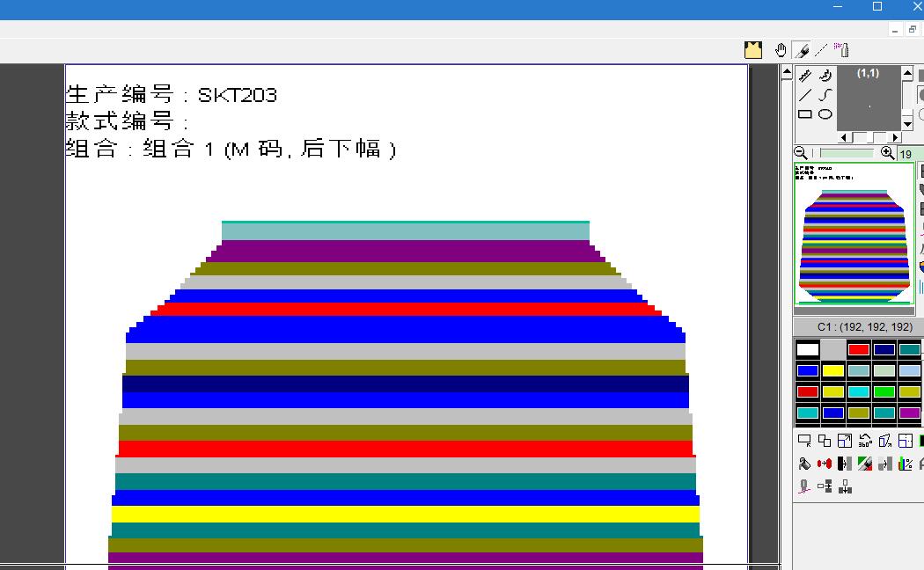The height and width of the screenshot is (570, 924).
Task: Pick the zigzag arc drawing tool
Action: pos(825,76)
